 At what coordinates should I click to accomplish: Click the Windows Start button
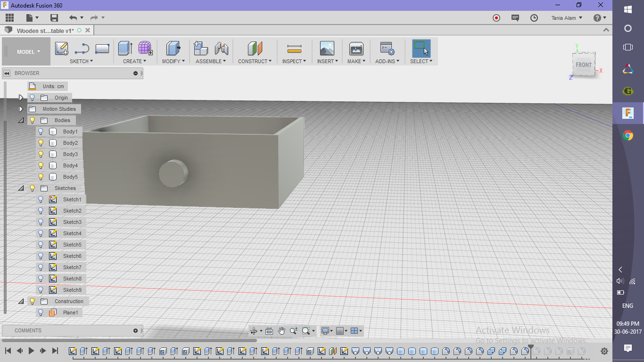[628, 9]
